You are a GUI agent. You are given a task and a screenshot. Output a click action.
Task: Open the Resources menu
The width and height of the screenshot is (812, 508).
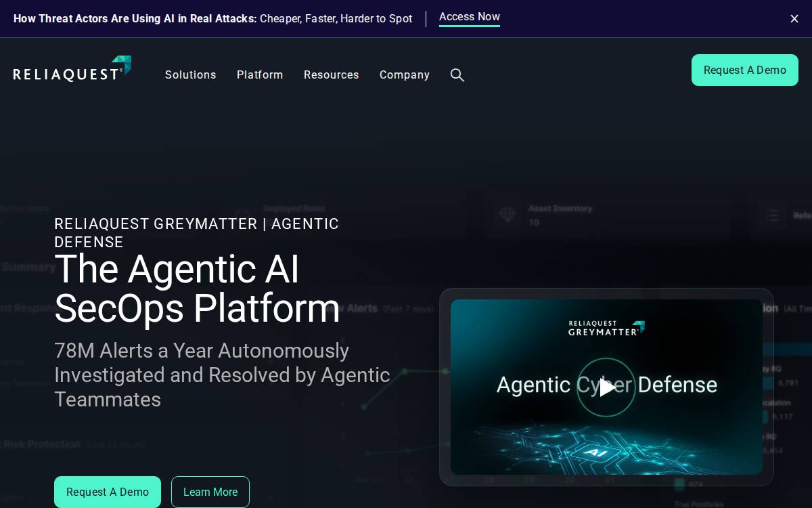332,75
